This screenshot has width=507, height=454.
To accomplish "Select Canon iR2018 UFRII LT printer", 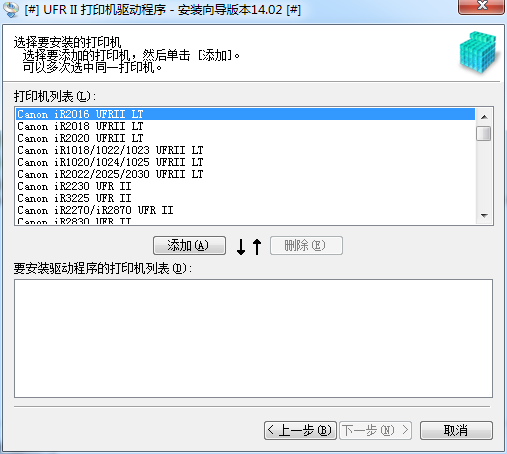I will point(246,126).
